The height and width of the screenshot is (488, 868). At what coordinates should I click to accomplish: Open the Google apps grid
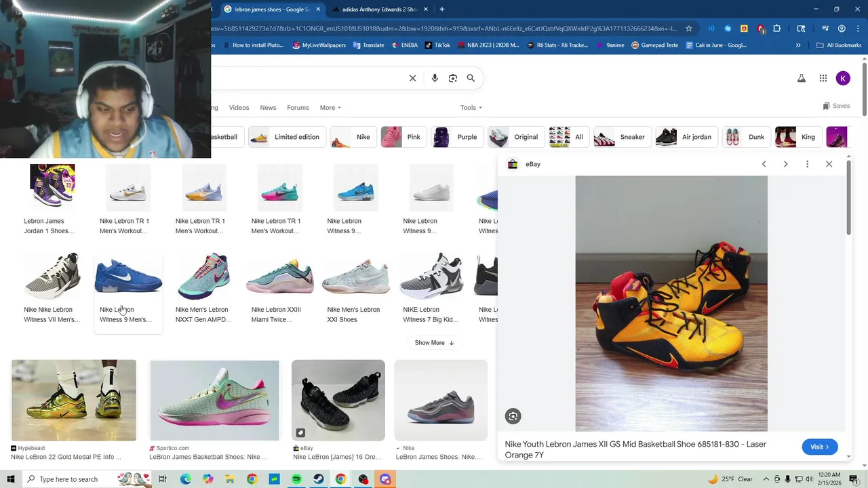(x=823, y=79)
